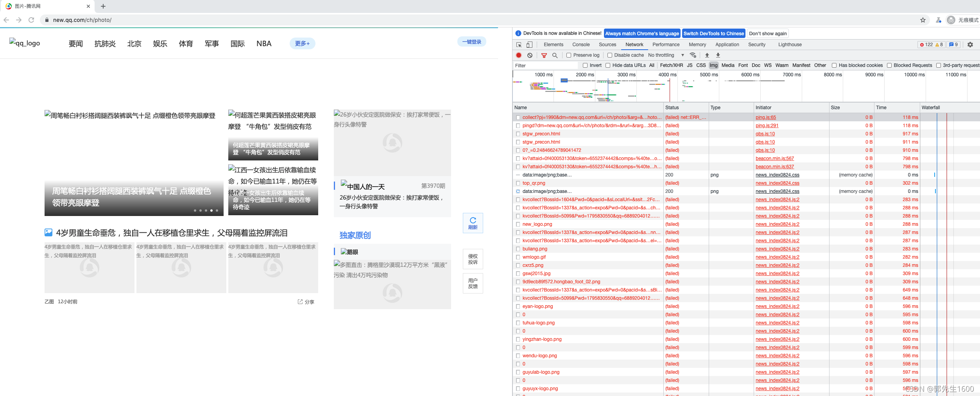The image size is (980, 396).
Task: Expand the 更多+ navigation menu
Action: point(302,43)
